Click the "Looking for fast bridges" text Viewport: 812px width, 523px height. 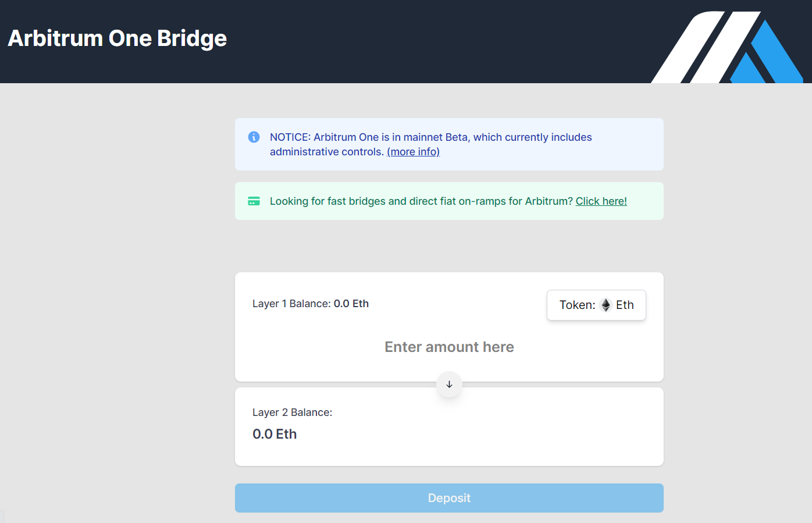[327, 201]
